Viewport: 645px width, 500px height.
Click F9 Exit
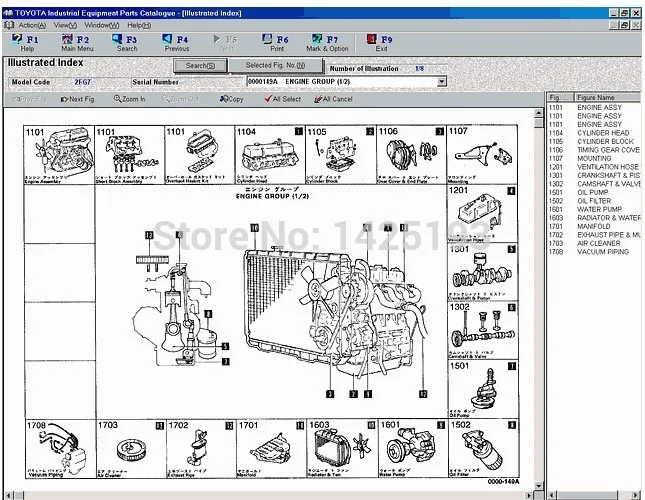[x=380, y=43]
